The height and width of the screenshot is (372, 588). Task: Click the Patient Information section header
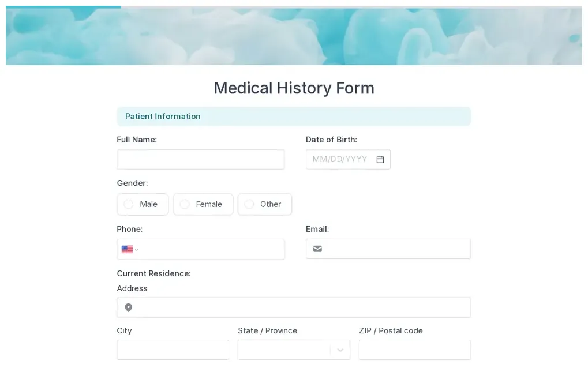click(294, 117)
